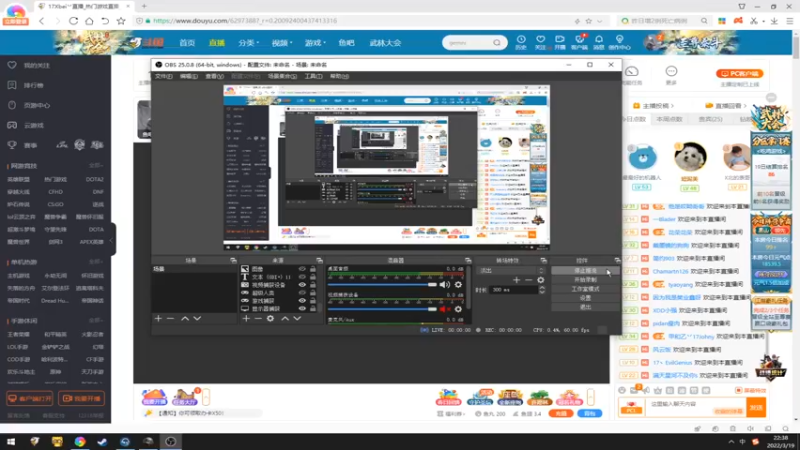Image resolution: width=800 pixels, height=450 pixels.
Task: Toggle visibility eye of the 显示器捕获 source
Action: click(x=302, y=309)
